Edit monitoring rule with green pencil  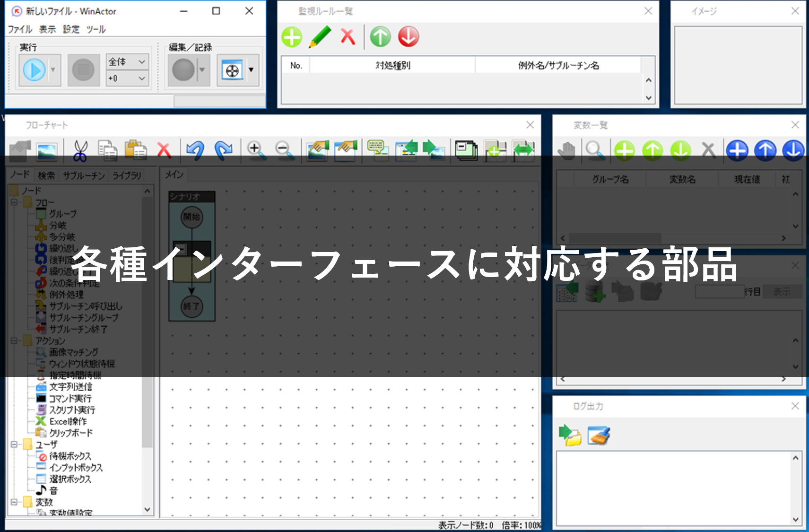click(320, 37)
